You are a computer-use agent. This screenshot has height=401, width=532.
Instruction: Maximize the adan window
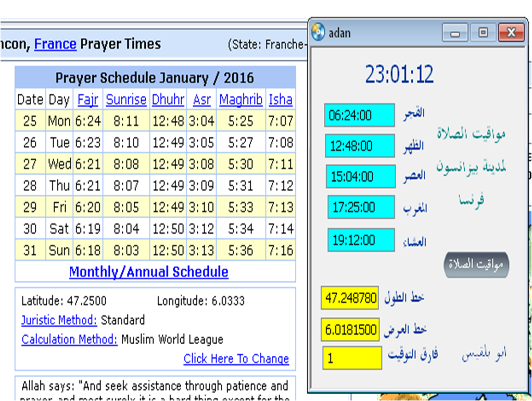click(x=483, y=33)
